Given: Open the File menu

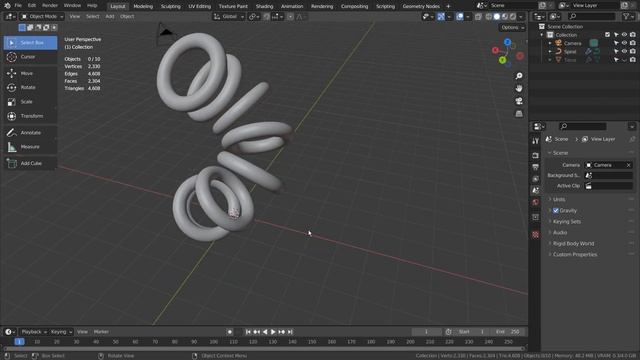Looking at the screenshot, I should (18, 6).
